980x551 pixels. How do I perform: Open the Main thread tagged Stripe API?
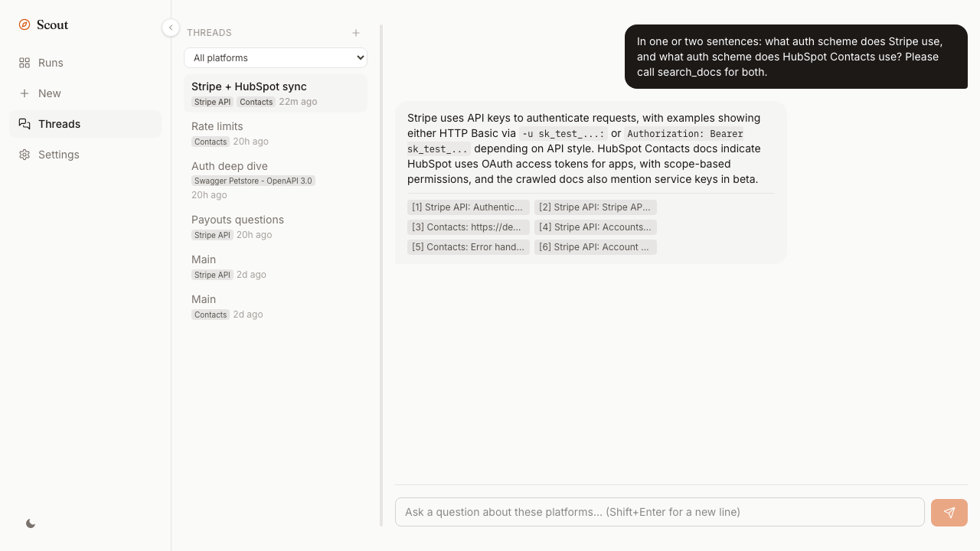click(x=276, y=266)
